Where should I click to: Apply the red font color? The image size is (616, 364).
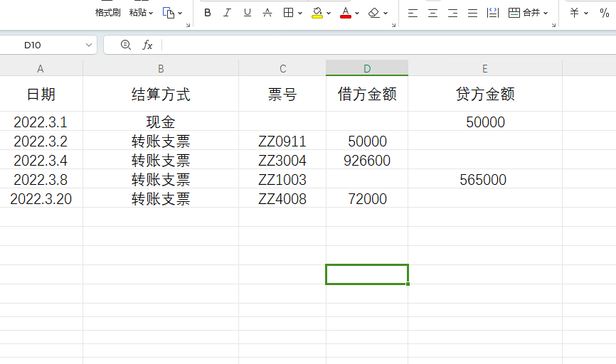click(x=346, y=13)
